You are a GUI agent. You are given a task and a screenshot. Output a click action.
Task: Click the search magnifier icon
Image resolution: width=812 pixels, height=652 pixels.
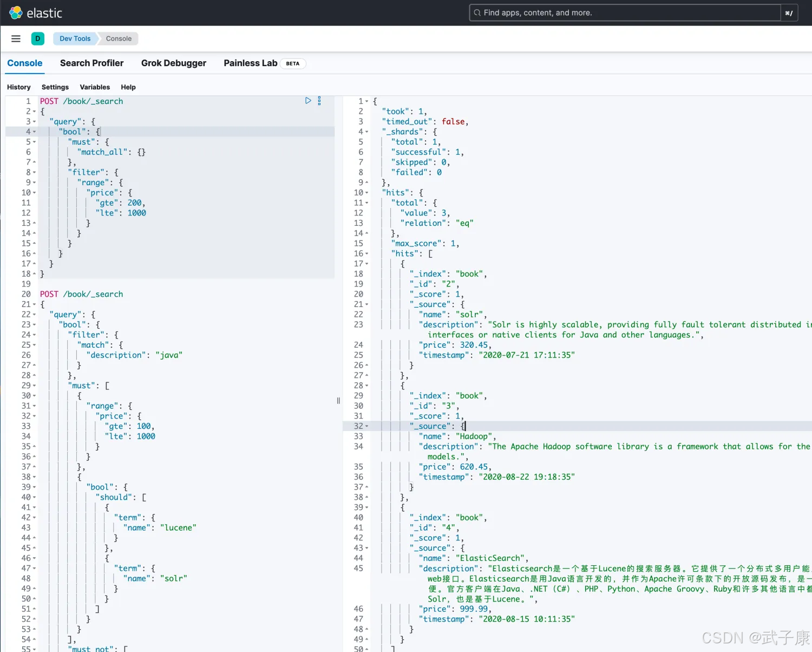point(477,13)
